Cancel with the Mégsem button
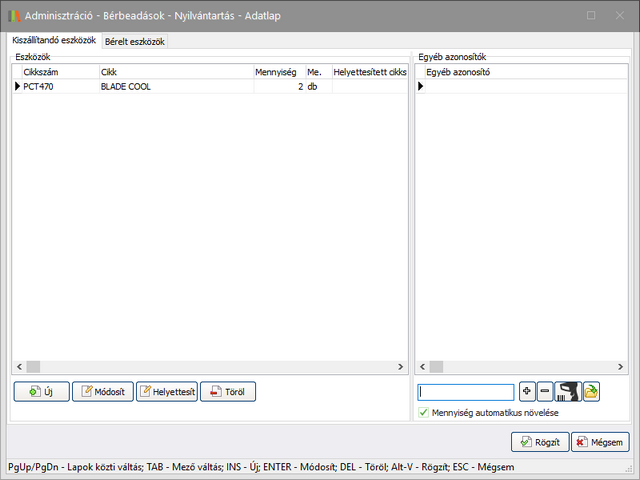640x480 pixels. [x=600, y=442]
